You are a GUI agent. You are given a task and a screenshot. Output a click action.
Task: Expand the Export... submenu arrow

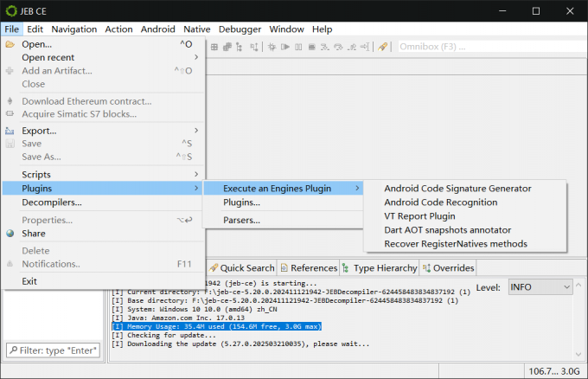coord(196,130)
